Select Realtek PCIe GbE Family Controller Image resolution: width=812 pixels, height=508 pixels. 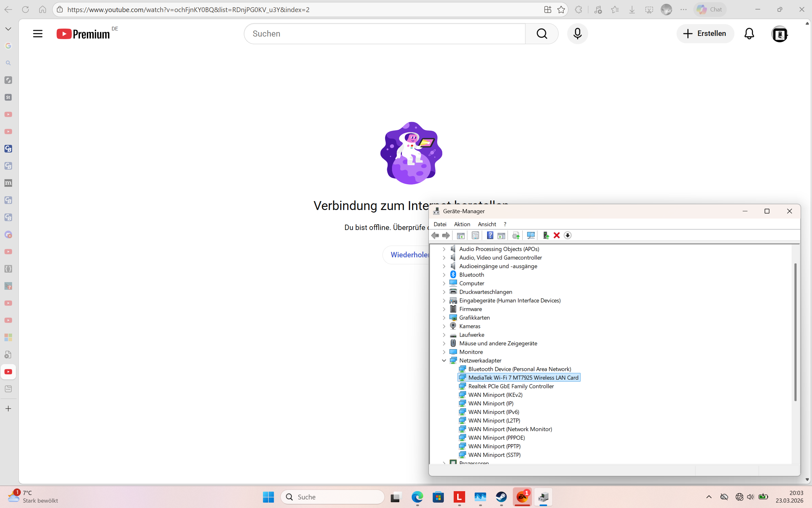click(x=510, y=386)
